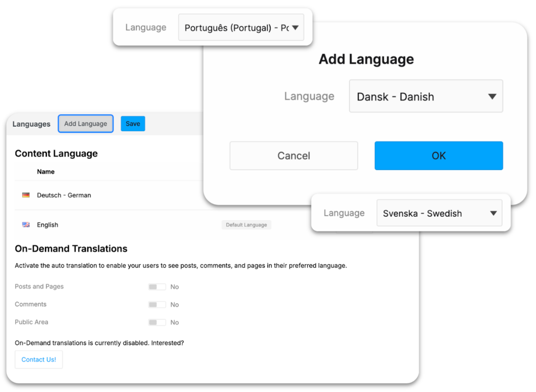Viewport: 536px width, 392px height.
Task: Click the Default Language badge
Action: (x=246, y=225)
